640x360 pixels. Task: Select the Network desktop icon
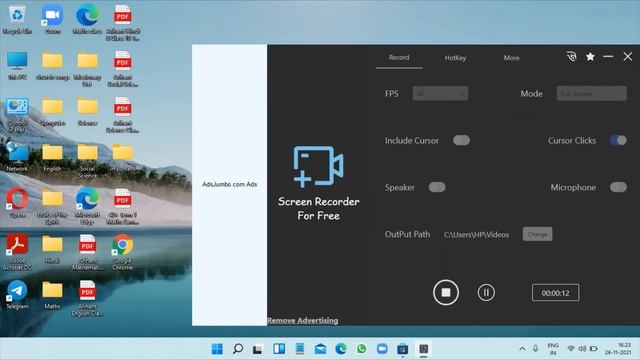17,157
